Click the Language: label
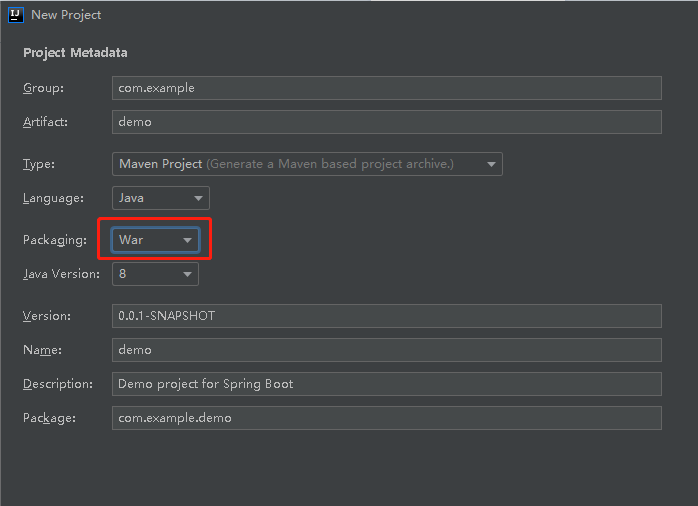This screenshot has width=698, height=506. [x=53, y=198]
